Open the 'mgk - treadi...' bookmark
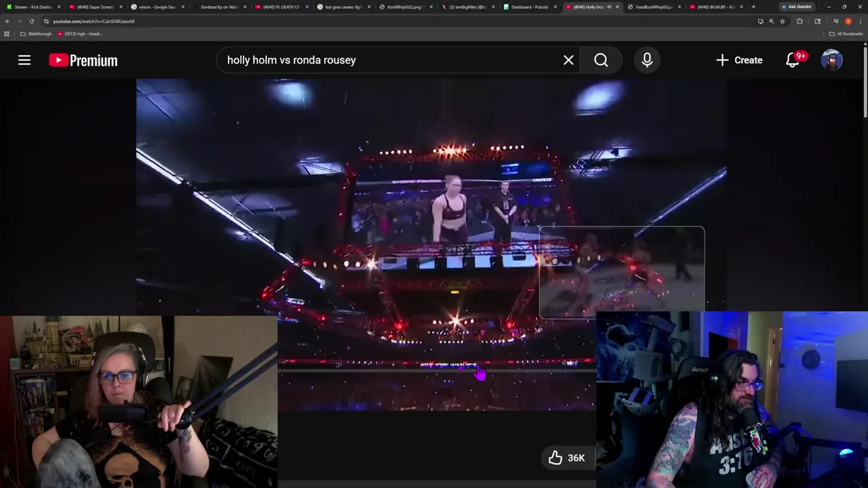 click(x=80, y=34)
